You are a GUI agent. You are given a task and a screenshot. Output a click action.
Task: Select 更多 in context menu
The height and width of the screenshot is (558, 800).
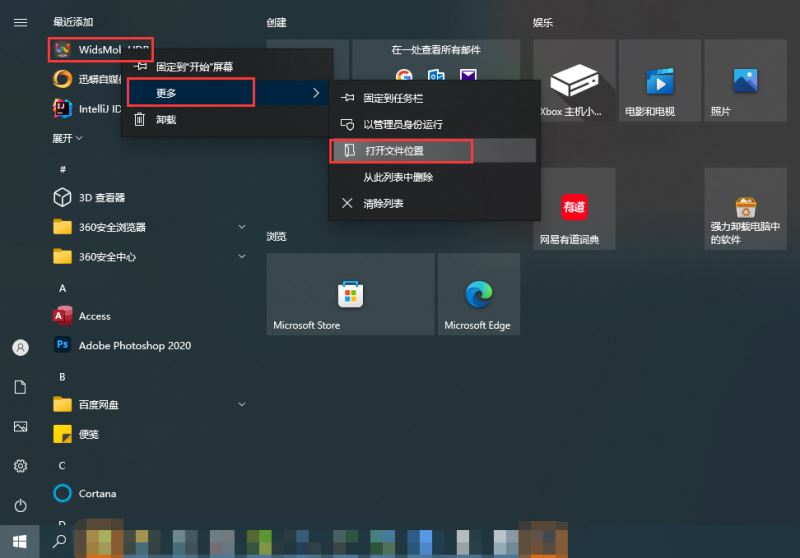point(227,93)
